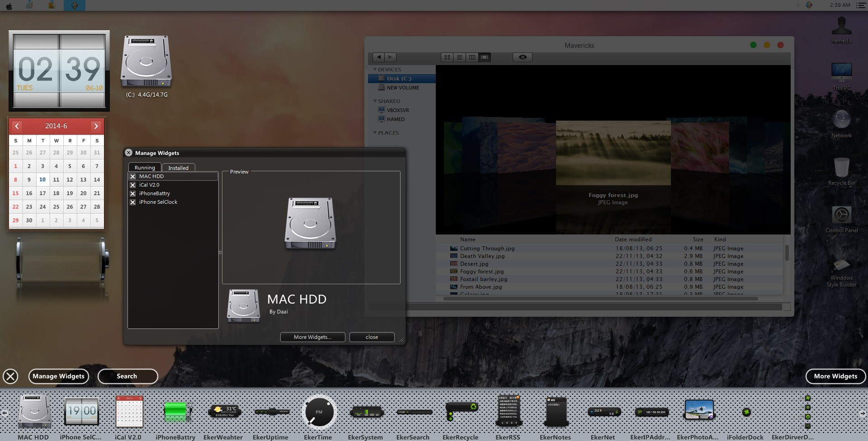Collapse the SHARED sidebar section
The image size is (868, 441).
coord(375,101)
